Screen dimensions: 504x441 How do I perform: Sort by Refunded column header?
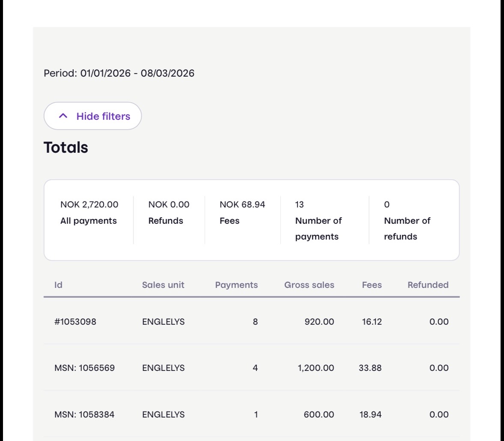coord(428,285)
